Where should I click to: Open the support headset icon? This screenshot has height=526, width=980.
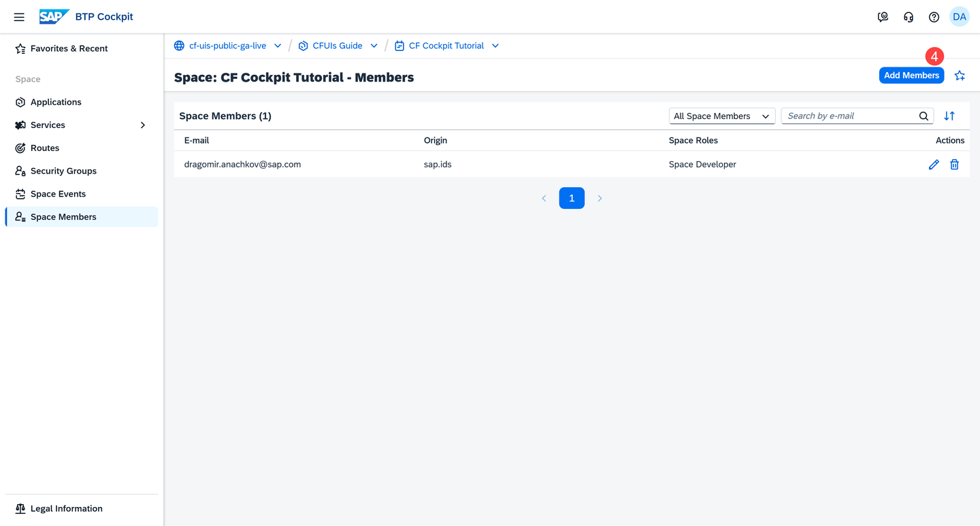click(x=909, y=17)
